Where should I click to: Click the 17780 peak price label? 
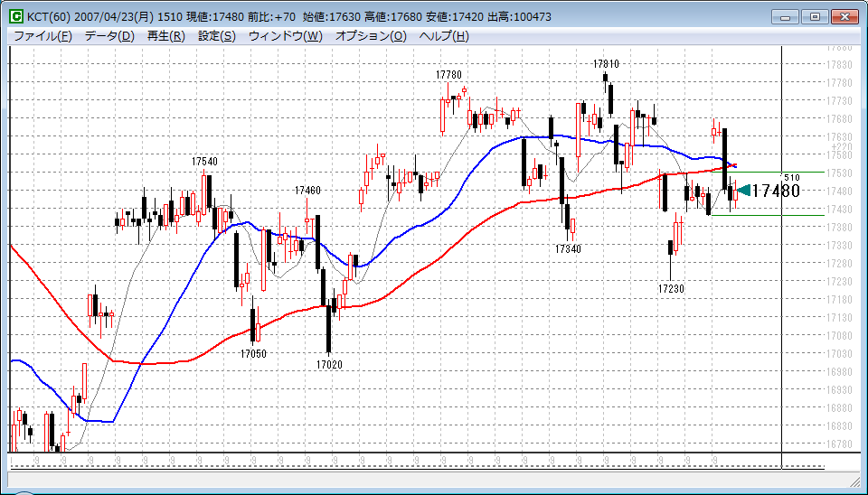448,74
